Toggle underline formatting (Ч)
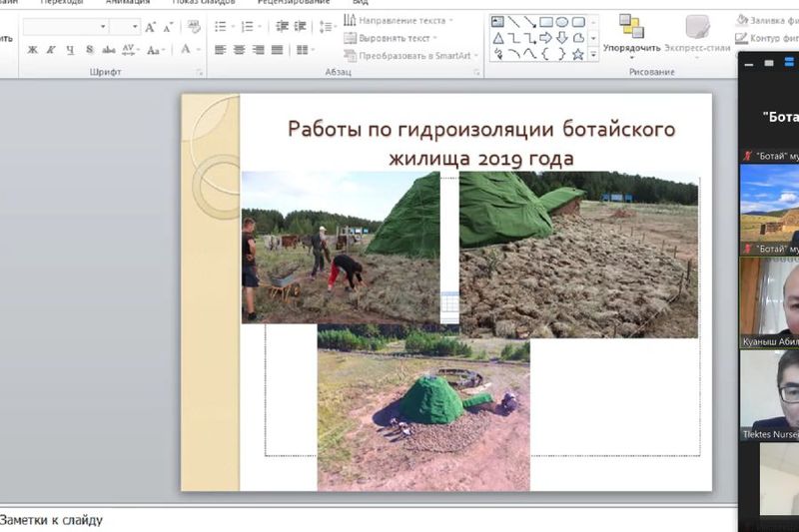 pos(70,50)
